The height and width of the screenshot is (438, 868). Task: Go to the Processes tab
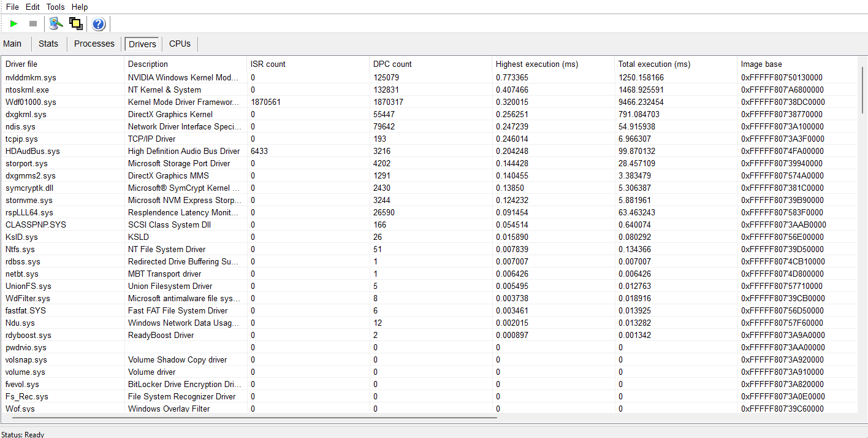point(94,44)
